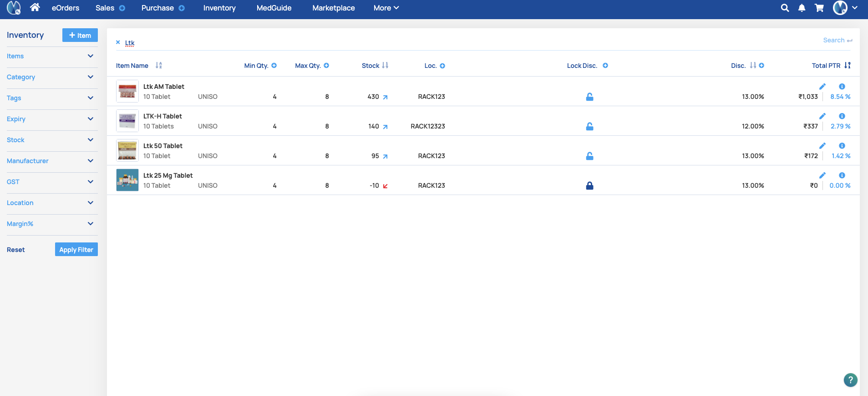Toggle discount lock for Ltk 50 Tablet
Viewport: 868px width, 396px height.
click(x=589, y=156)
